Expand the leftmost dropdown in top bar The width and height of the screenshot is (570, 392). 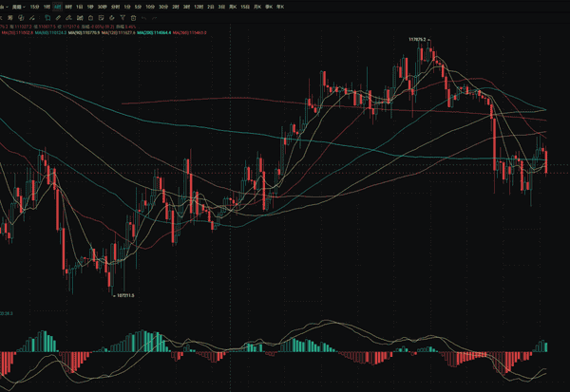[x=4, y=7]
